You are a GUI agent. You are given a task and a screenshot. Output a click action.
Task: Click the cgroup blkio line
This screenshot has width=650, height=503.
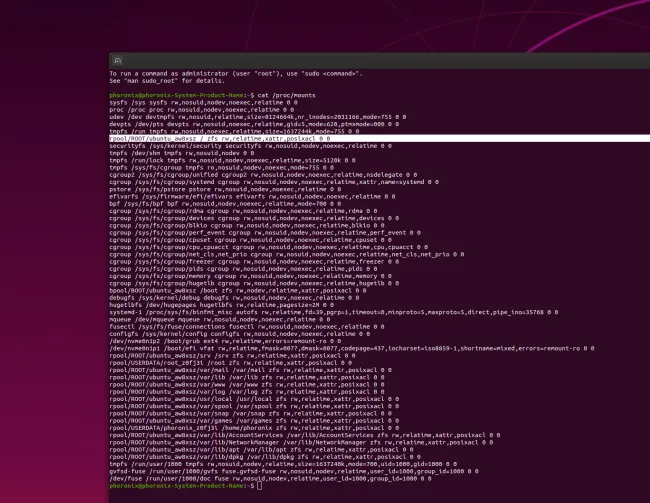click(x=247, y=226)
